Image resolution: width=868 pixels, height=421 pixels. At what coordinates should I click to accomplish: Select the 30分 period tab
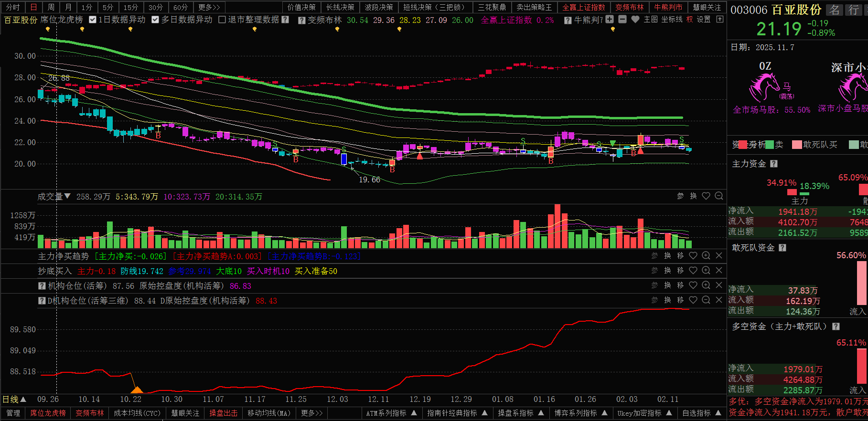pyautogui.click(x=155, y=7)
